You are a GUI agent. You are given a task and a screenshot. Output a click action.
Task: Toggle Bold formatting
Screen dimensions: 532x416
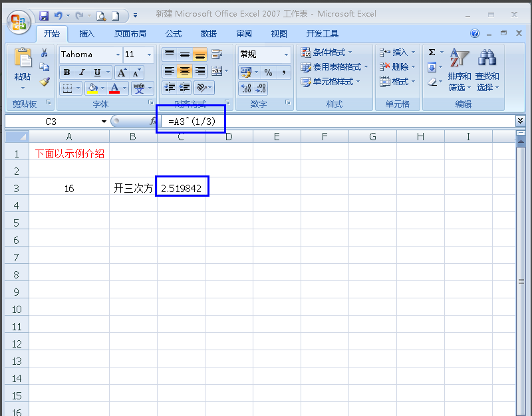click(x=67, y=72)
